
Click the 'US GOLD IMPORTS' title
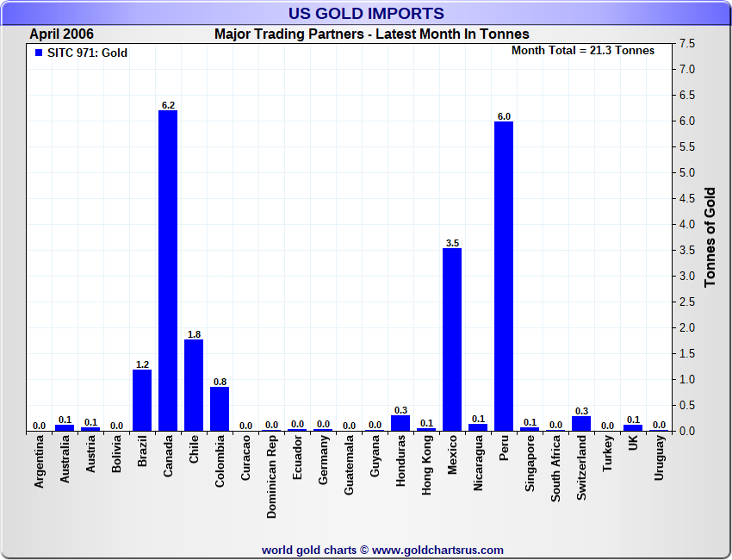coord(366,14)
